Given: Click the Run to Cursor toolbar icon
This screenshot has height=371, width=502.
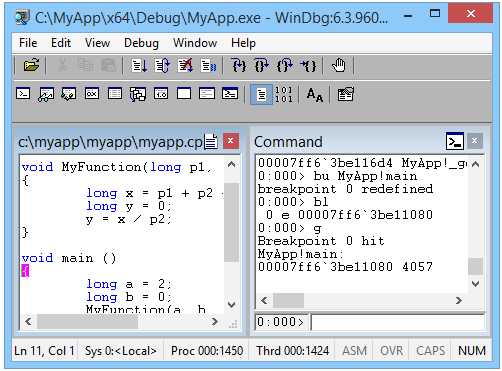Looking at the screenshot, I should 308,65.
